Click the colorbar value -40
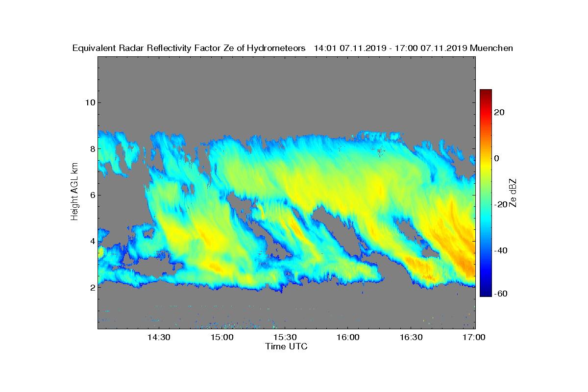The height and width of the screenshot is (392, 588). 500,250
